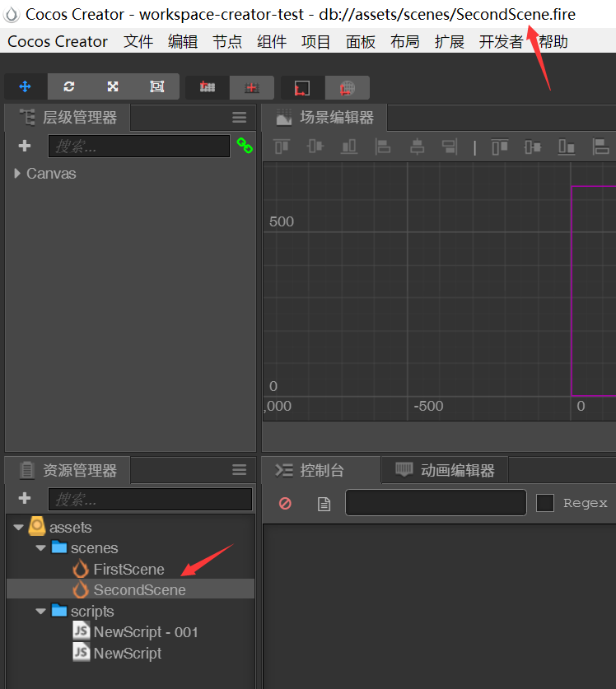This screenshot has height=689, width=616.
Task: Focus the hierarchy search field
Action: coord(139,146)
